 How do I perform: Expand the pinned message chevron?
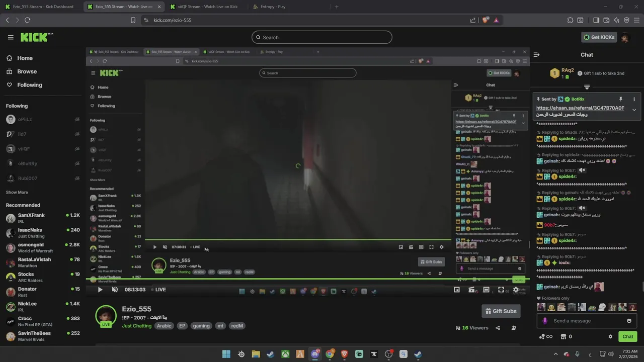(634, 110)
